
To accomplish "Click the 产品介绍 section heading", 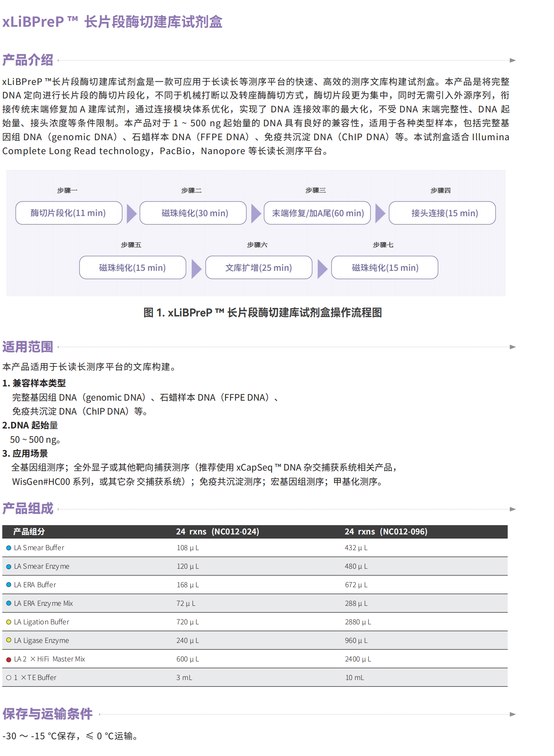I will coord(28,60).
